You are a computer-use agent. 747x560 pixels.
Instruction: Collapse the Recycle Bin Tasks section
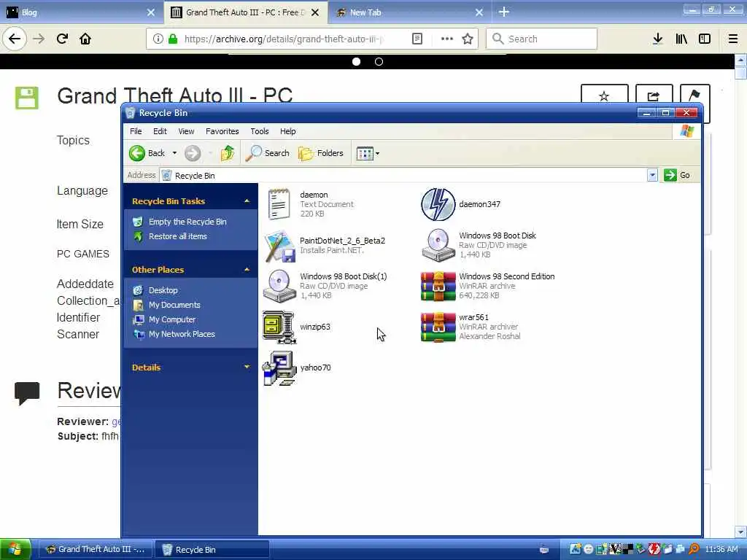[x=247, y=201]
